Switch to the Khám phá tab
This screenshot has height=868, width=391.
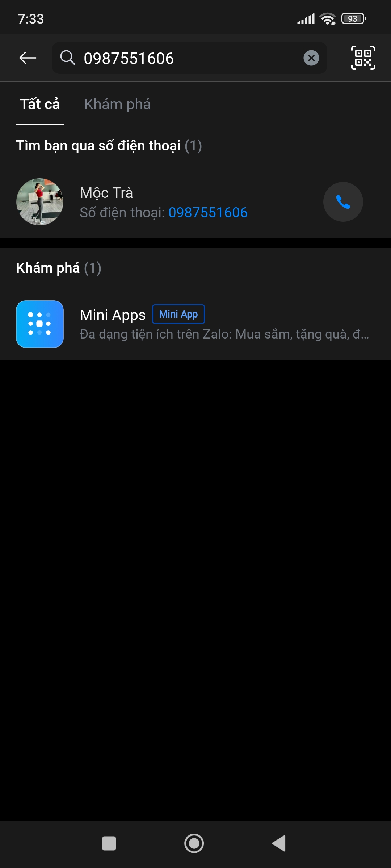click(117, 104)
